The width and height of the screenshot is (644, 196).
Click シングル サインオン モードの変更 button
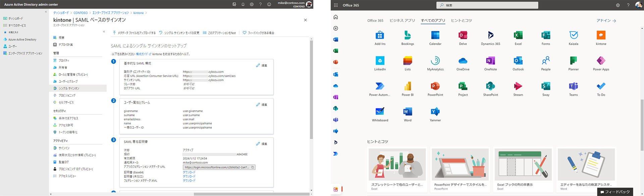tap(179, 33)
